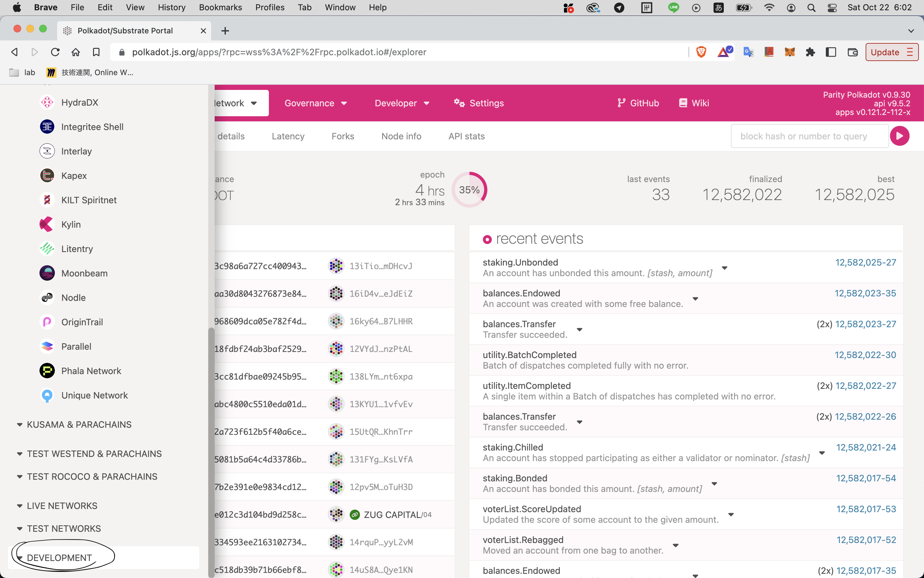Click the identicon for 16iD4v…eJdEiZ

point(336,293)
